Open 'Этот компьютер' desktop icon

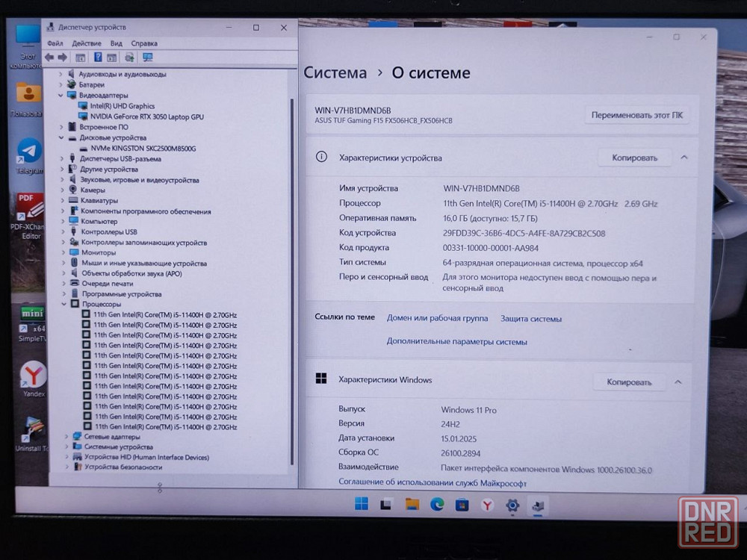pos(27,46)
